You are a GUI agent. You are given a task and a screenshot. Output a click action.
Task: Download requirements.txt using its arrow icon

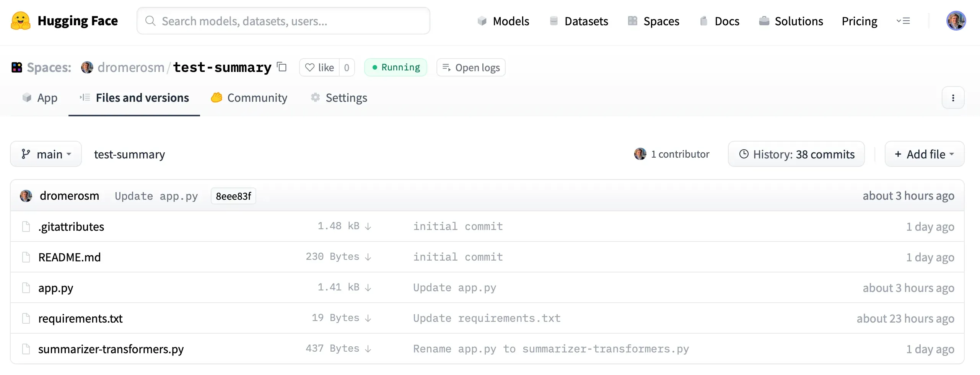368,318
